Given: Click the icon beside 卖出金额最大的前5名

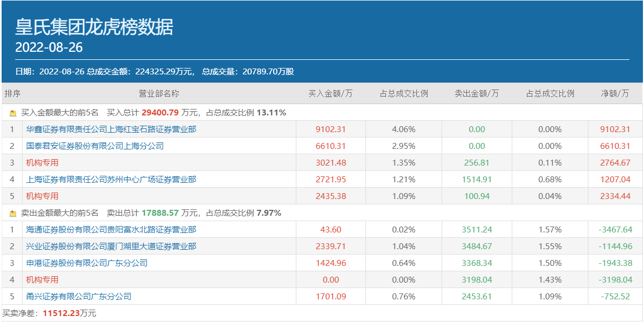Looking at the screenshot, I should point(13,214).
